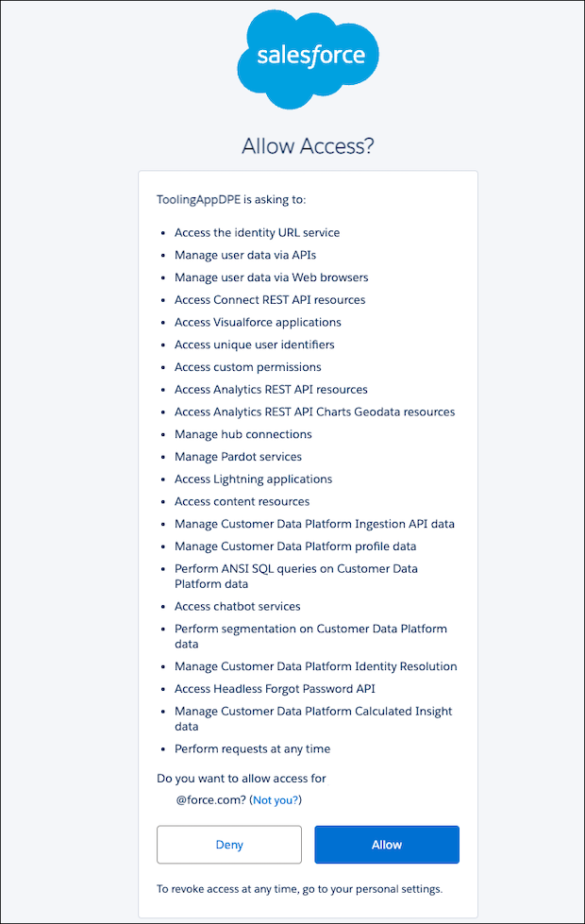The width and height of the screenshot is (585, 924).
Task: Click 'Access custom permissions' item
Action: 247,367
